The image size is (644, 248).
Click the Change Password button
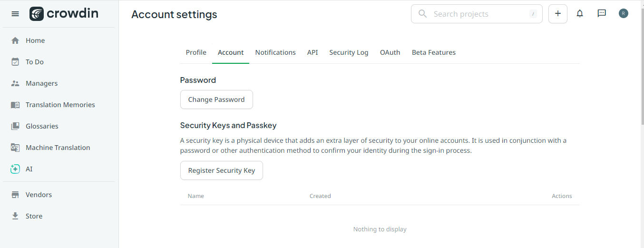[x=216, y=99]
